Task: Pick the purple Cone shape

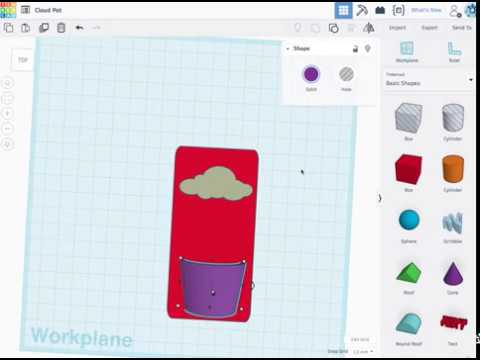Action: [x=453, y=273]
